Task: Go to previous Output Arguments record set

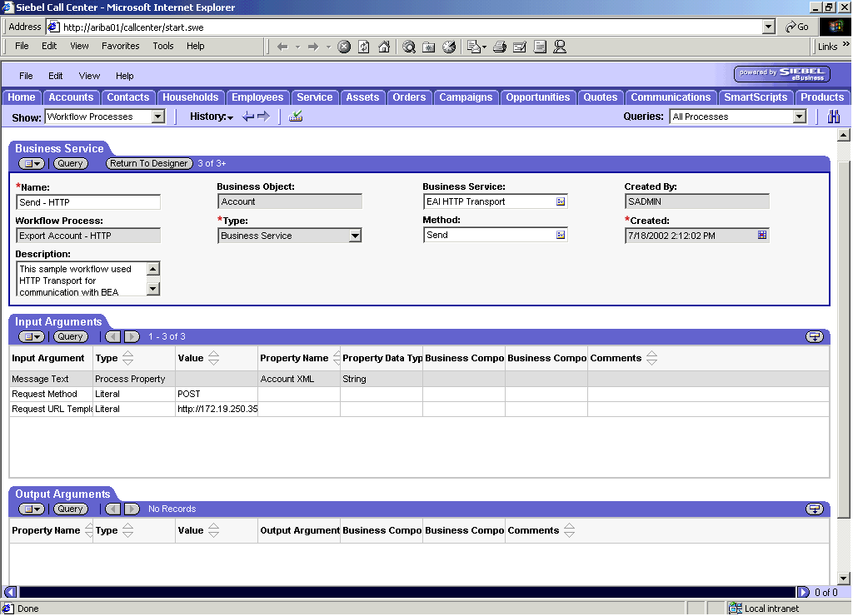Action: 113,509
